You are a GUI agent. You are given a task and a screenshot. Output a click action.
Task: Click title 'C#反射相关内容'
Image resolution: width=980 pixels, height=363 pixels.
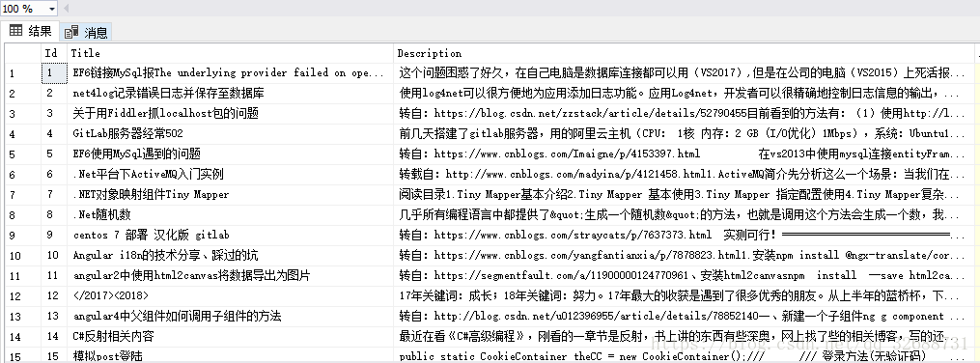[113, 336]
